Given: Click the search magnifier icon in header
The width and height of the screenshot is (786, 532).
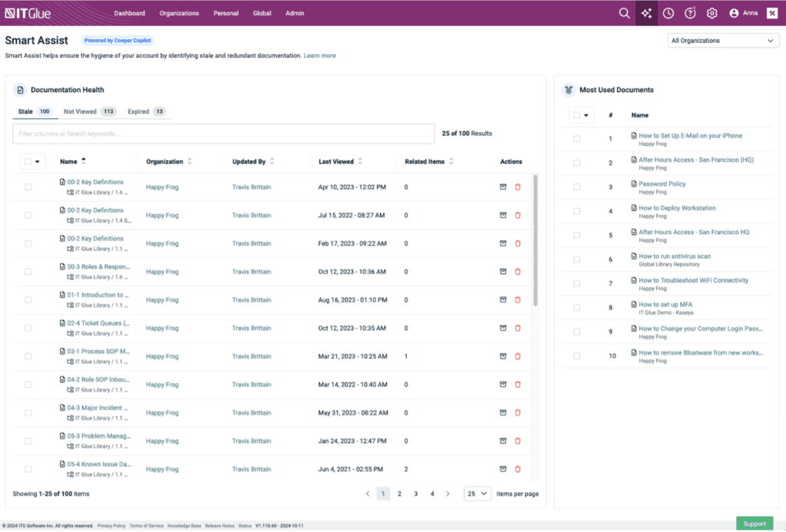Looking at the screenshot, I should point(624,13).
